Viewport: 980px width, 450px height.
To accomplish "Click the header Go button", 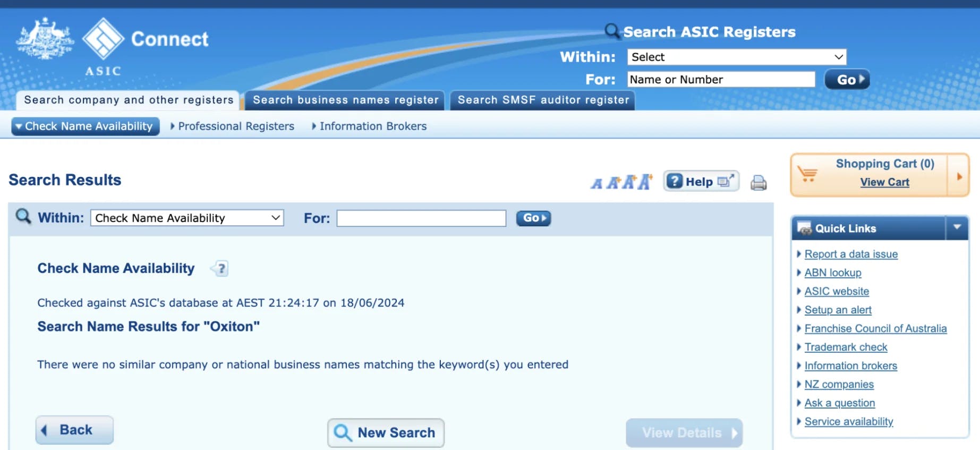I will (847, 80).
